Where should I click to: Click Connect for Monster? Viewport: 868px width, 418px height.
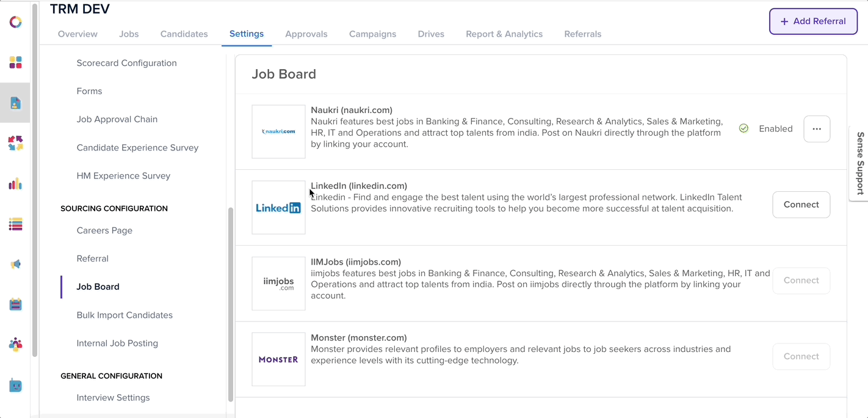[801, 356]
